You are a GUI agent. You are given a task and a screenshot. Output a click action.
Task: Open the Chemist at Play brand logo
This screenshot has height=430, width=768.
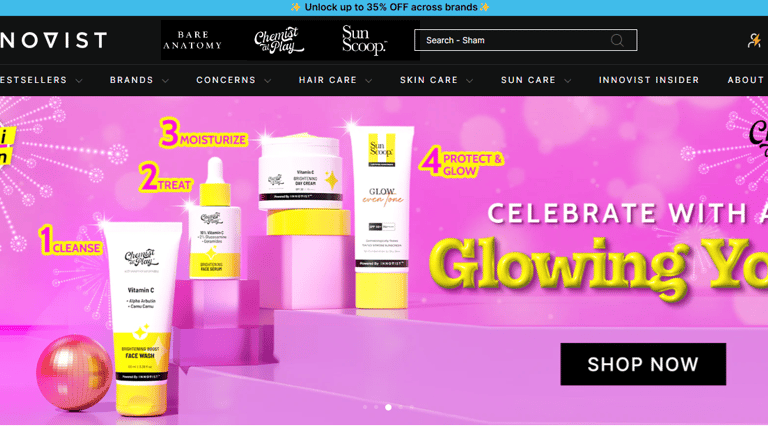tap(279, 40)
